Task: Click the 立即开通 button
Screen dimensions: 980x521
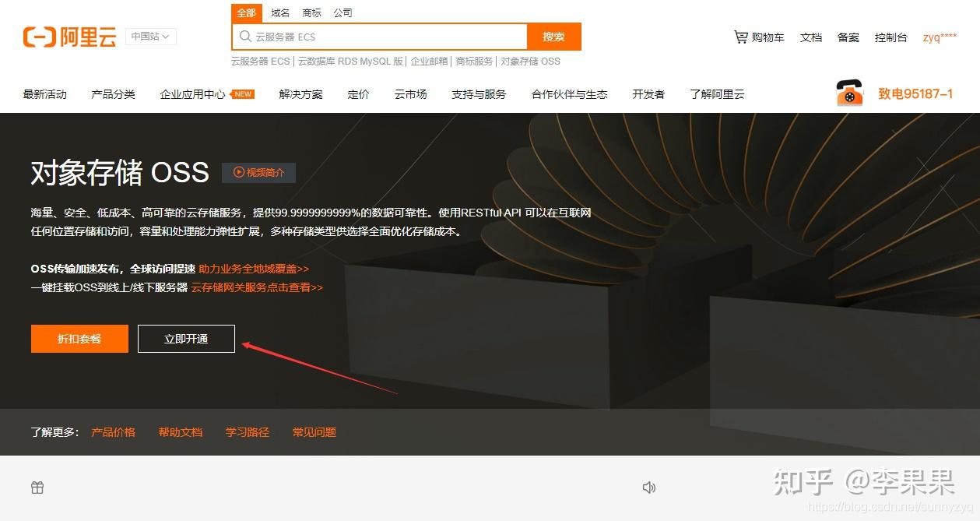Action: (186, 339)
